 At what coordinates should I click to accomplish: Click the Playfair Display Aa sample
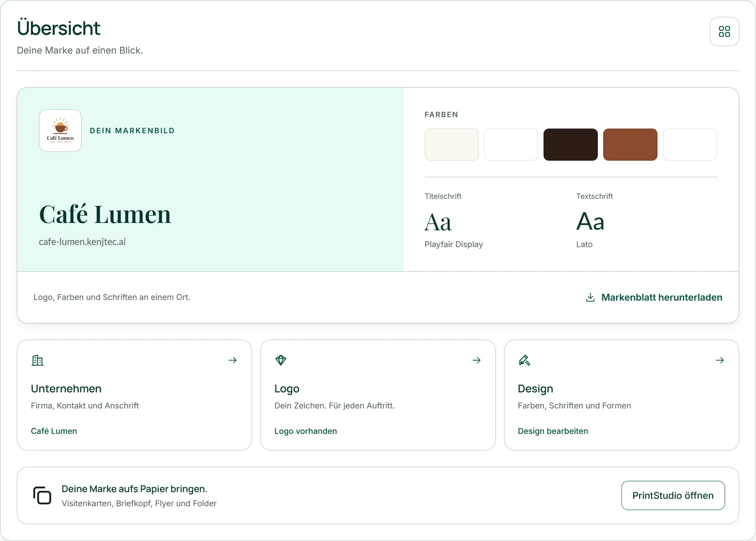point(438,222)
